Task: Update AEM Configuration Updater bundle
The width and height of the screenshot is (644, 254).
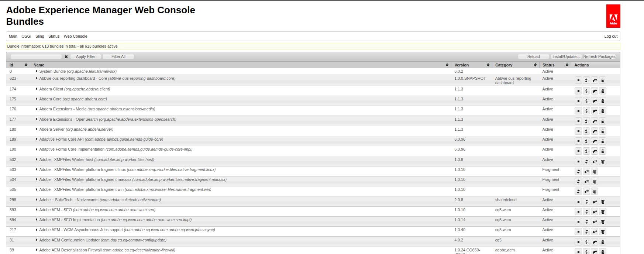Action: coord(595,242)
